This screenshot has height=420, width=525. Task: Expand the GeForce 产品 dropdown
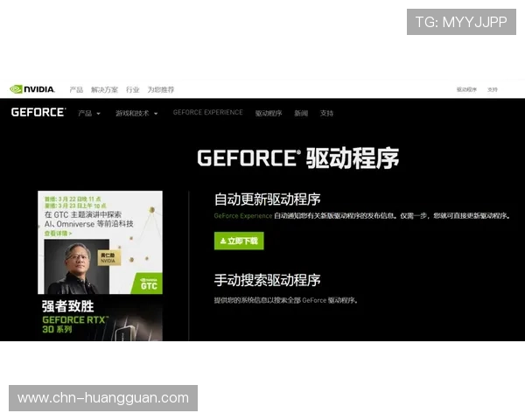click(x=89, y=113)
